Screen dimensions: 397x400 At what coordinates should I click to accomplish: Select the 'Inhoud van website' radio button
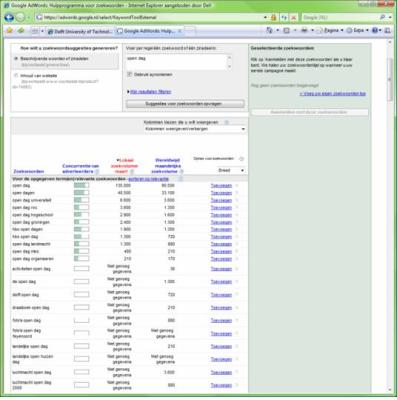(x=16, y=76)
